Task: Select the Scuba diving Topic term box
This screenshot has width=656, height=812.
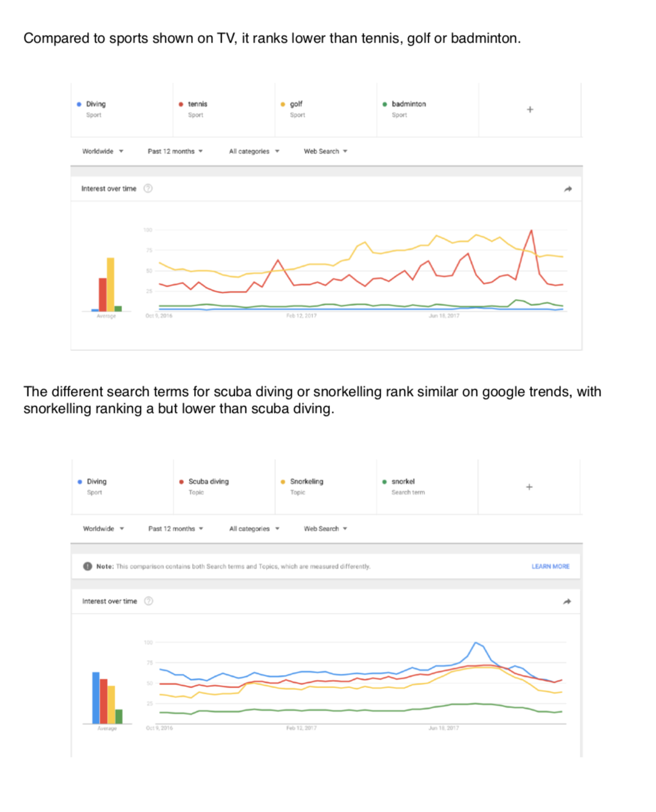Action: [x=223, y=487]
